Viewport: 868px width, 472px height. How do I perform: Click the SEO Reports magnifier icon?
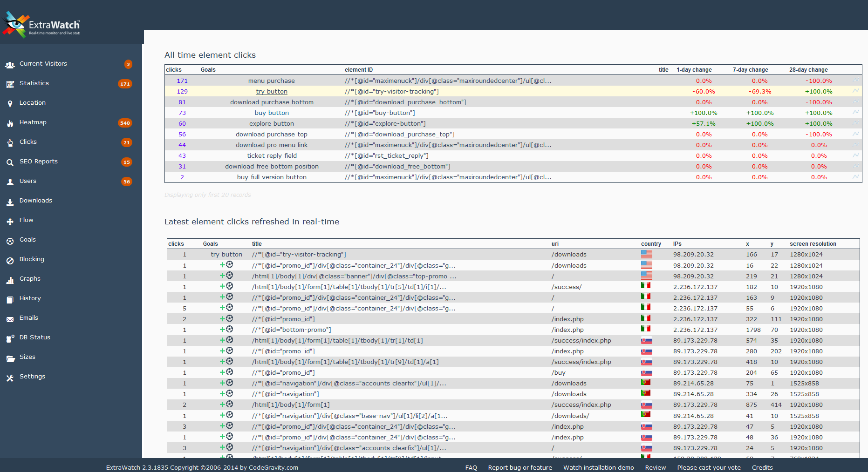tap(10, 162)
